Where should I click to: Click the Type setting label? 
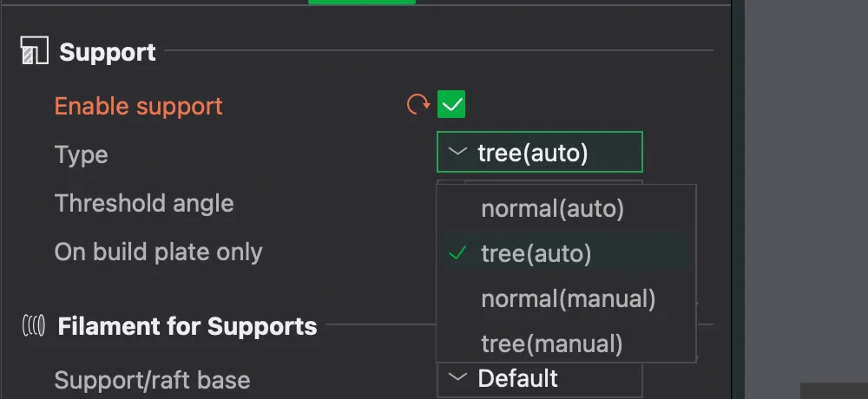click(82, 155)
